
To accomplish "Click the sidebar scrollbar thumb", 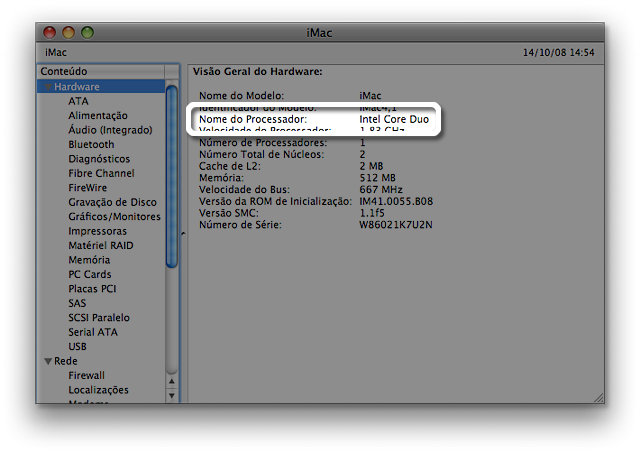I will pyautogui.click(x=172, y=175).
